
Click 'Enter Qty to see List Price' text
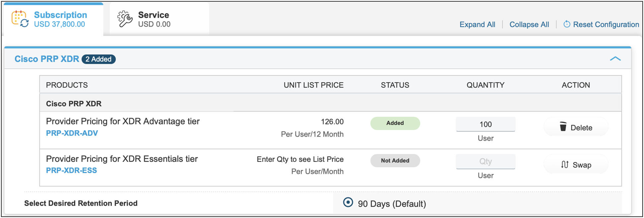(x=300, y=159)
